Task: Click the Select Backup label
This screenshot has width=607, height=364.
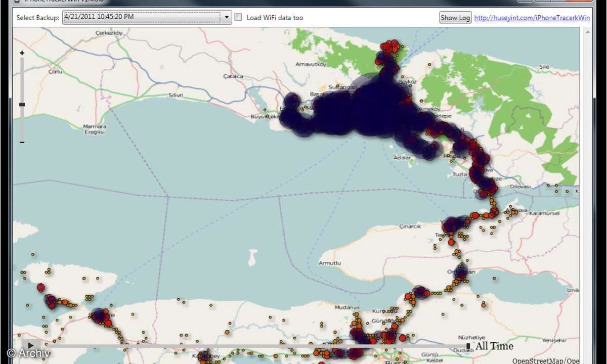Action: [x=38, y=18]
